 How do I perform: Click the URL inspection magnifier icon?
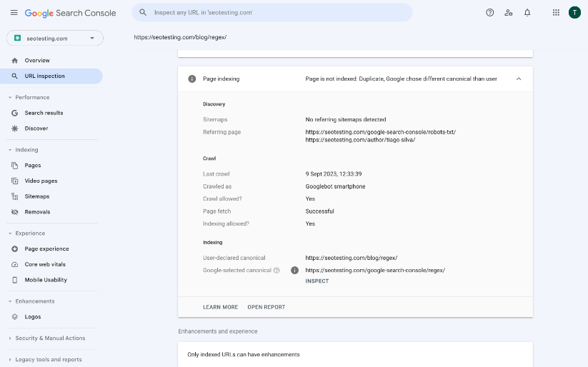click(x=14, y=76)
